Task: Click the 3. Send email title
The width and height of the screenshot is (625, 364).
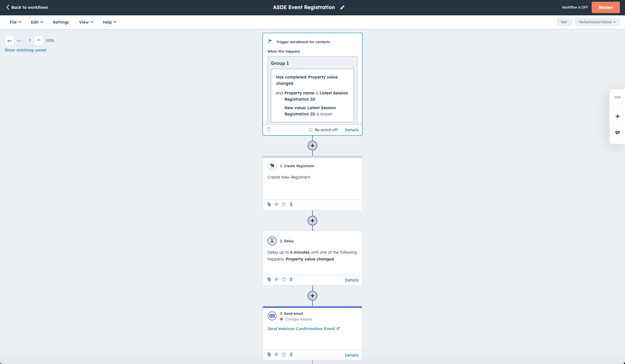Action: click(x=291, y=314)
